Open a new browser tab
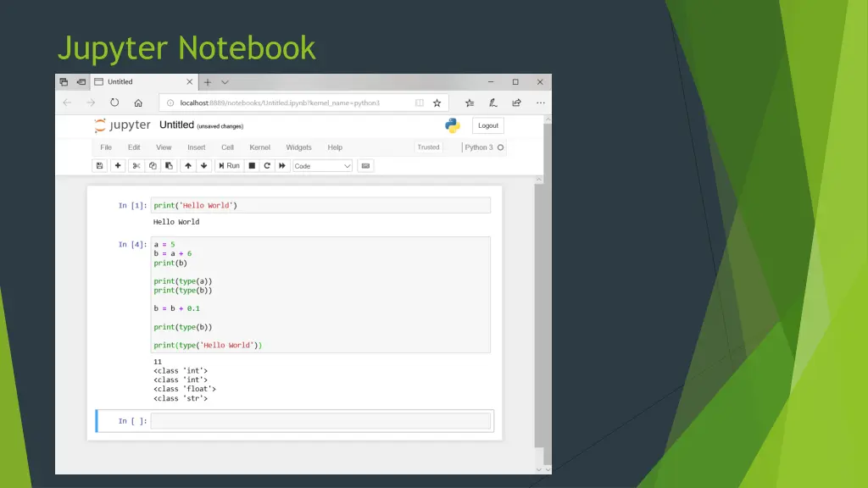Image resolution: width=868 pixels, height=488 pixels. 208,82
